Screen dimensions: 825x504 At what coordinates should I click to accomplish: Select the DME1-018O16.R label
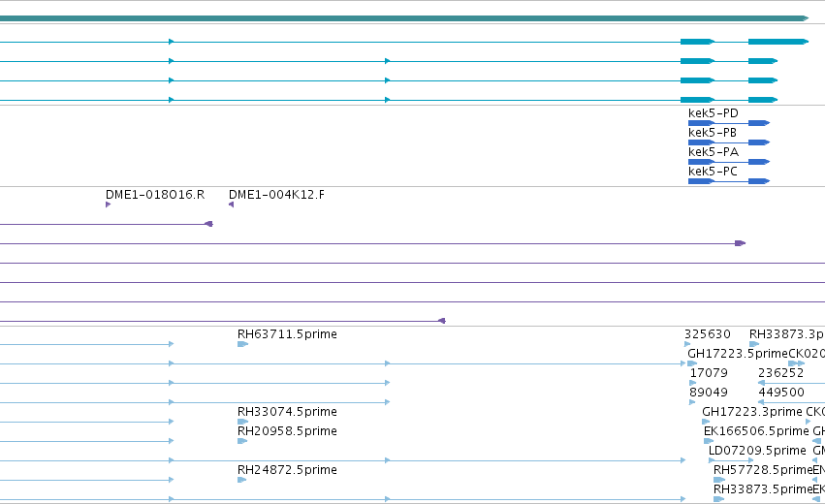click(x=155, y=195)
